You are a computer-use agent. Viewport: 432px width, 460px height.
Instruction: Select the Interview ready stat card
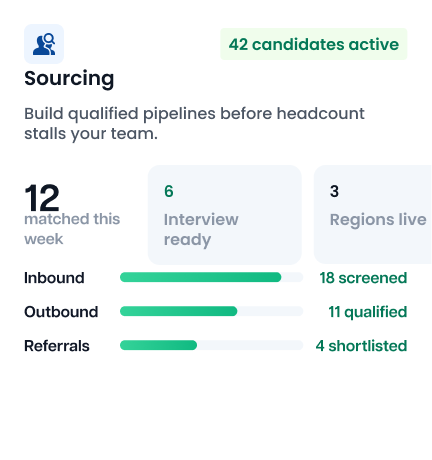[225, 215]
